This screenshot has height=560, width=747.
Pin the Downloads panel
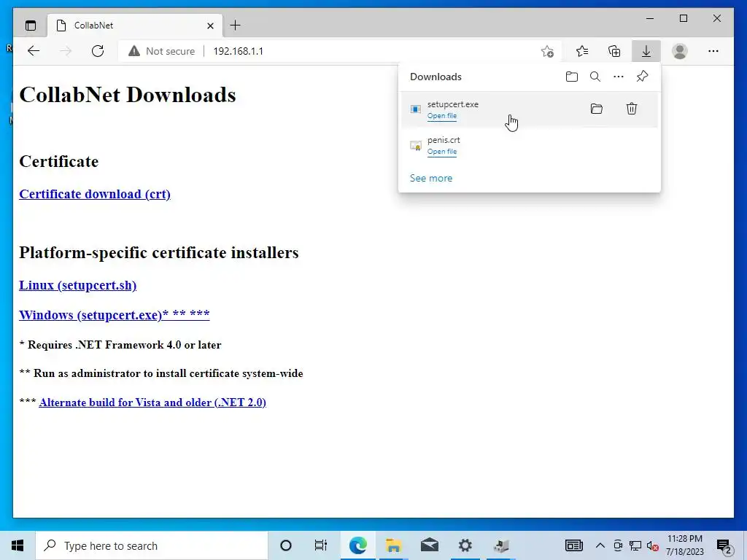tap(642, 77)
